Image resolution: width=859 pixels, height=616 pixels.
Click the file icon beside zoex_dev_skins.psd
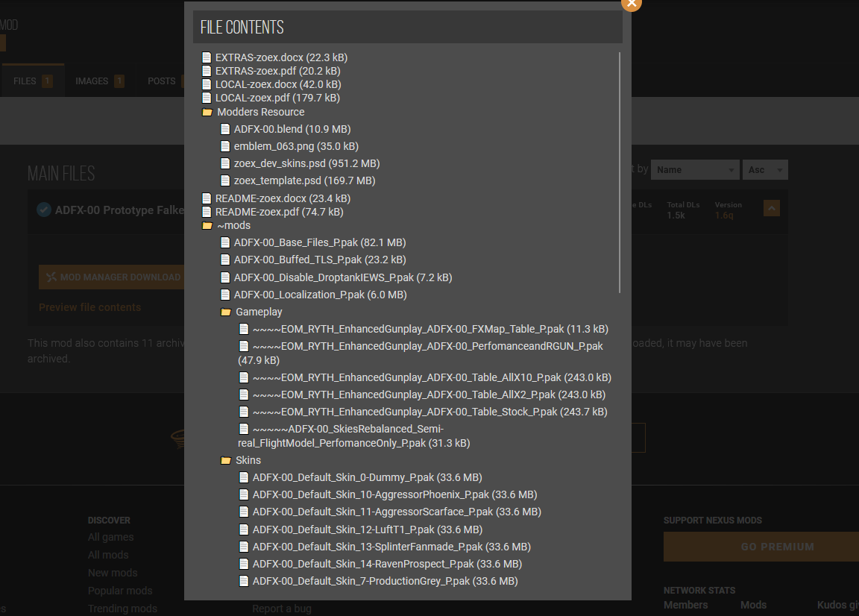225,163
